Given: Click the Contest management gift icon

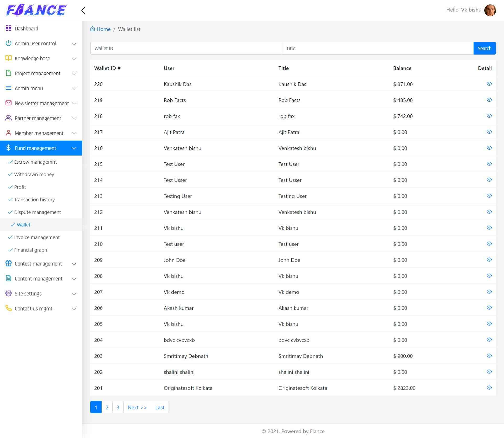Looking at the screenshot, I should pos(8,263).
